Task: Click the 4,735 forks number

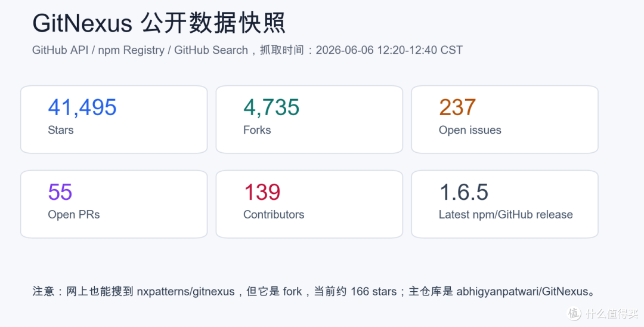Action: coord(271,107)
